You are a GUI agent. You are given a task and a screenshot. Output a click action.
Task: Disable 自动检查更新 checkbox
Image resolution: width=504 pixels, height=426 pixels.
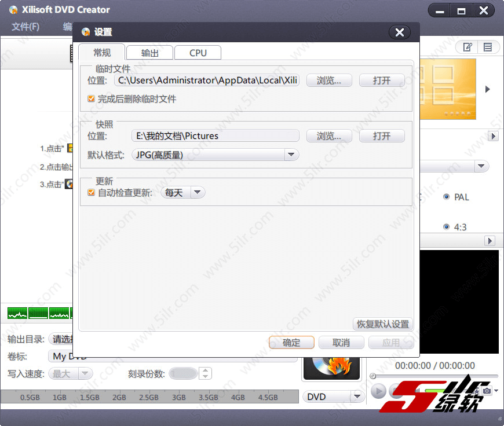[91, 193]
